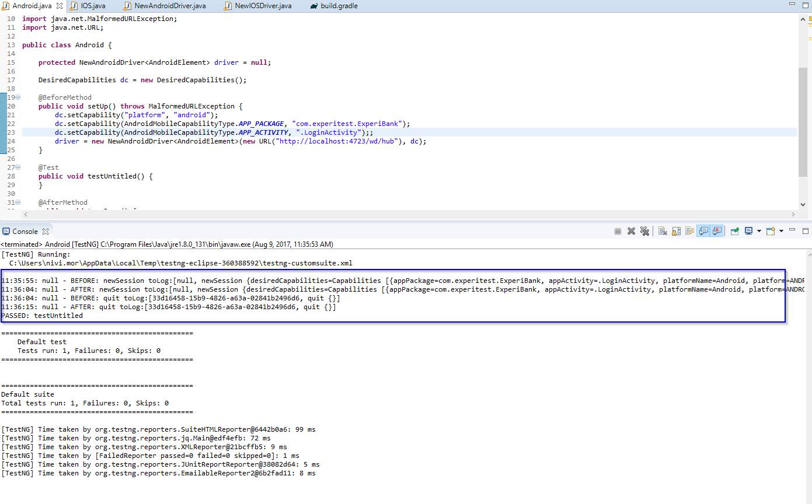This screenshot has height=504, width=812.
Task: Click the editor's vertical scrollbar down arrow
Action: [803, 205]
